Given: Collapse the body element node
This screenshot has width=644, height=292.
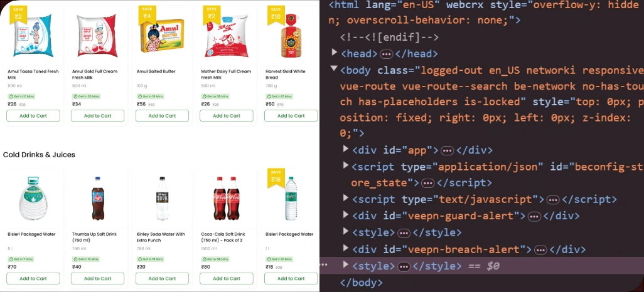Looking at the screenshot, I should (335, 70).
